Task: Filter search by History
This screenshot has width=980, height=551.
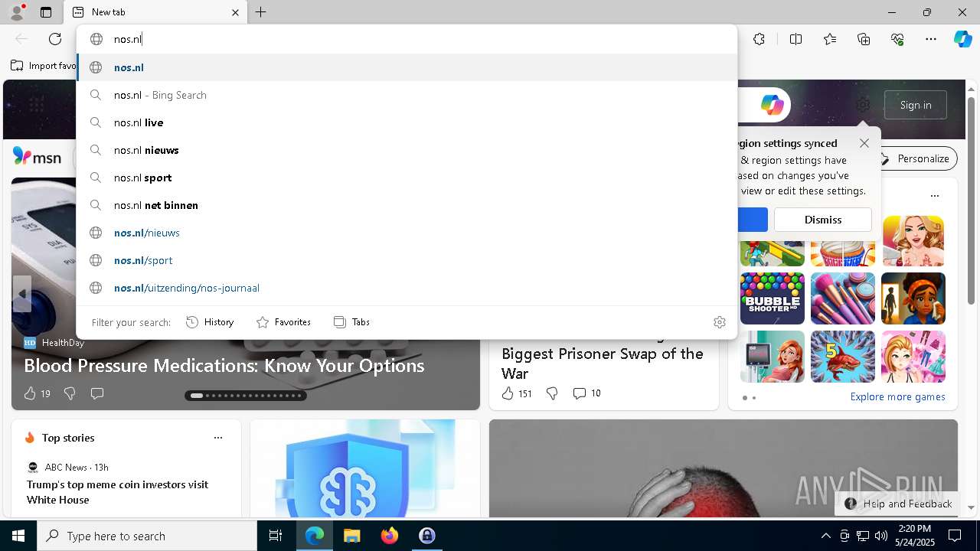Action: pyautogui.click(x=210, y=322)
